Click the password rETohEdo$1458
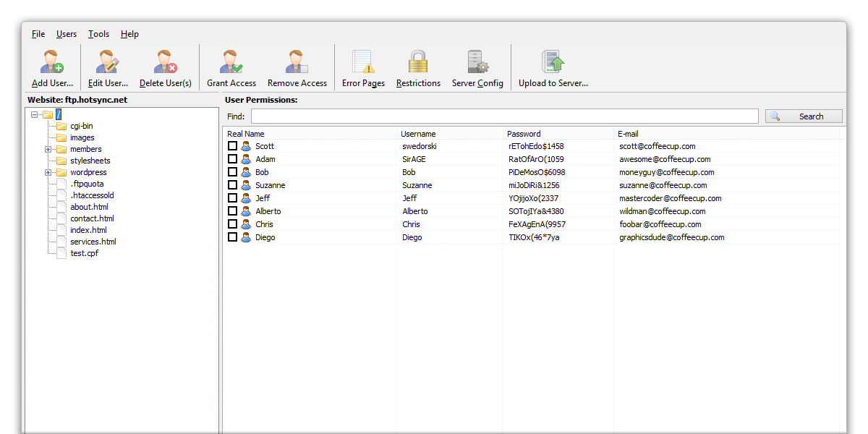This screenshot has height=434, width=868. (536, 146)
